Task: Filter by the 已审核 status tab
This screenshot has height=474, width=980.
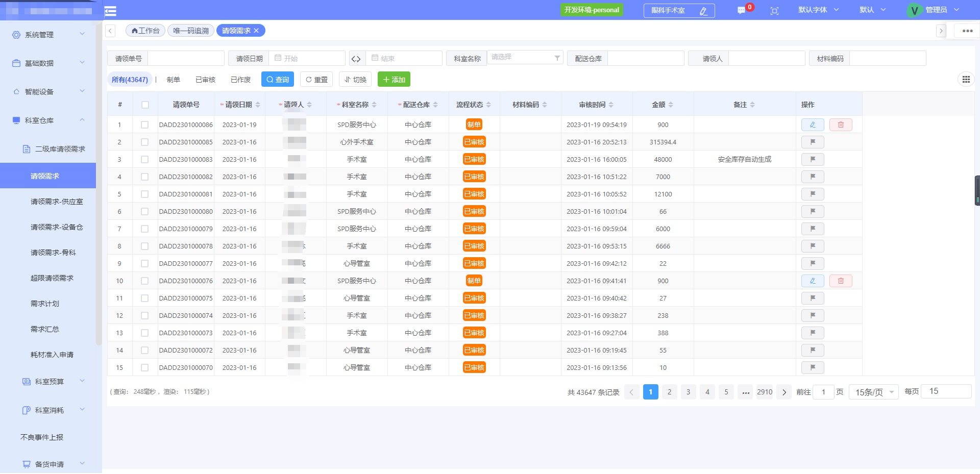Action: 205,80
